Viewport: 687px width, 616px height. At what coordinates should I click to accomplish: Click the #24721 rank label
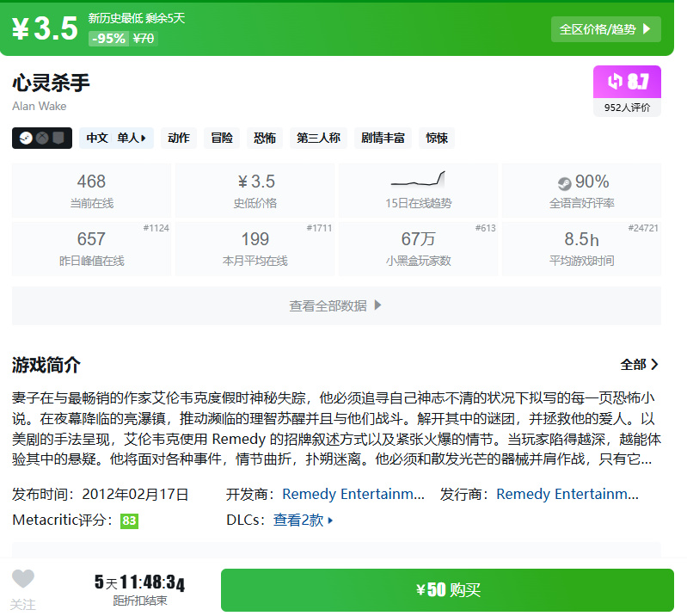click(643, 228)
